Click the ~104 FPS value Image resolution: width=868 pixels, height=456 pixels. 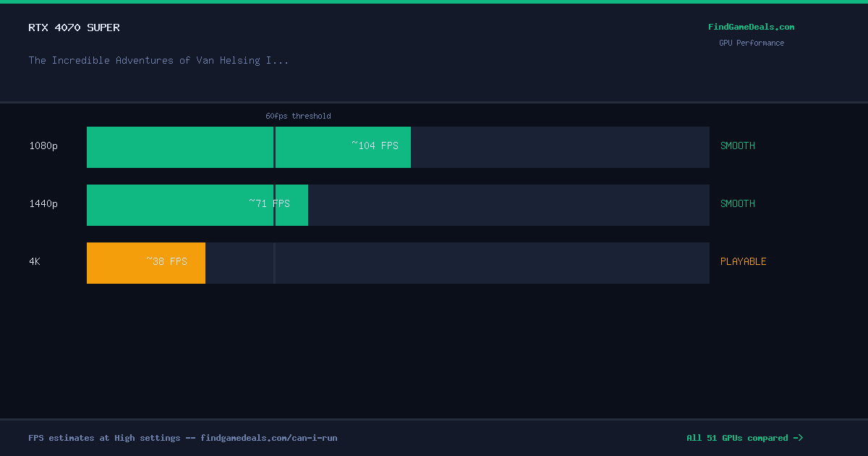coord(375,145)
